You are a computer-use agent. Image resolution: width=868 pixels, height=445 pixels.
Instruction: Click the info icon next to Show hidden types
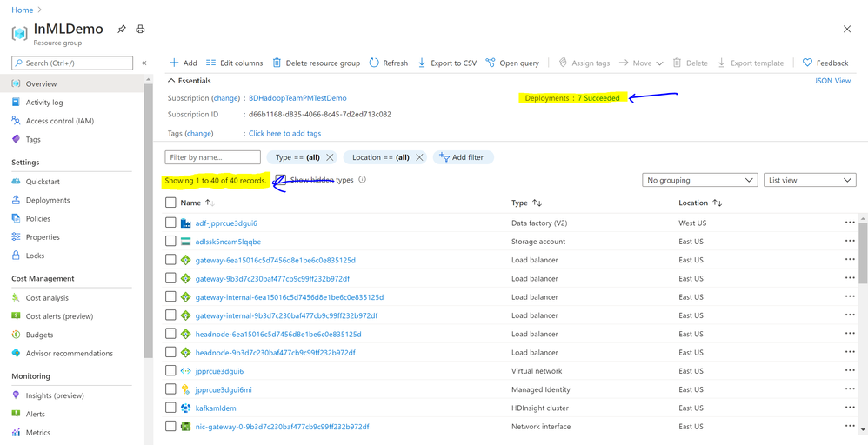click(x=362, y=180)
